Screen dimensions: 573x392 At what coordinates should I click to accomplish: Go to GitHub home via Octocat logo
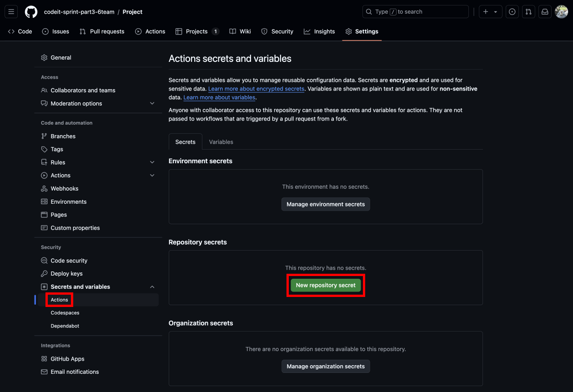pos(31,12)
